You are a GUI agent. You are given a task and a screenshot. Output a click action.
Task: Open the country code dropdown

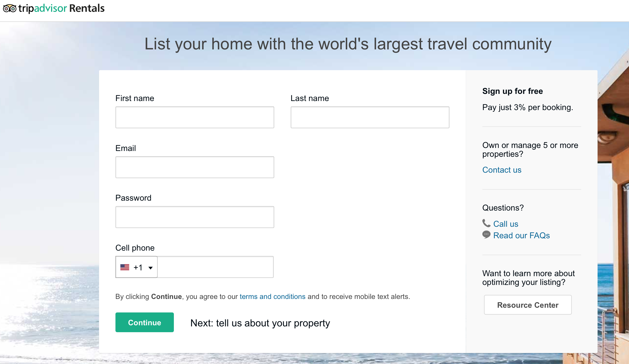coord(137,267)
